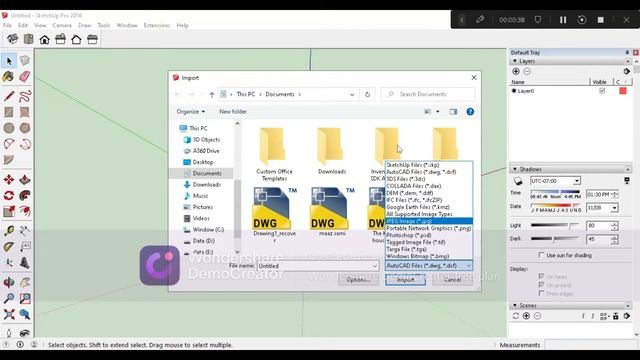Click the Iso view toolbar icon

pyautogui.click(x=12, y=39)
